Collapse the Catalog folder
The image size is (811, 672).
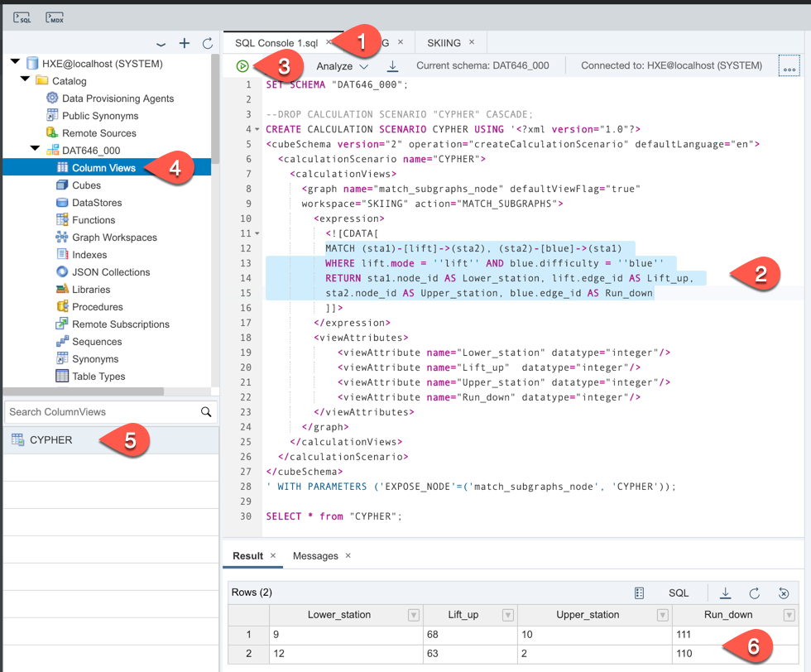click(x=26, y=79)
